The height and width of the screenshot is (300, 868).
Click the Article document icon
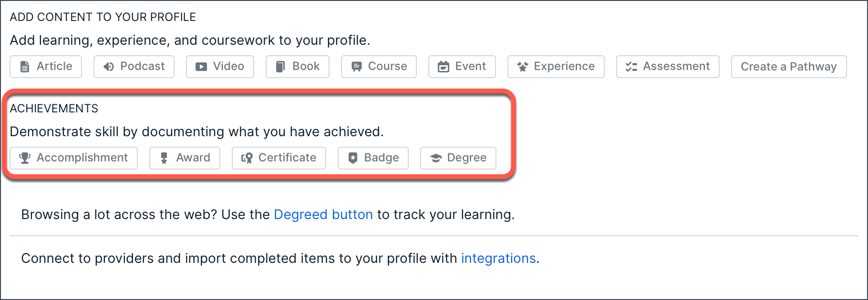pyautogui.click(x=25, y=67)
